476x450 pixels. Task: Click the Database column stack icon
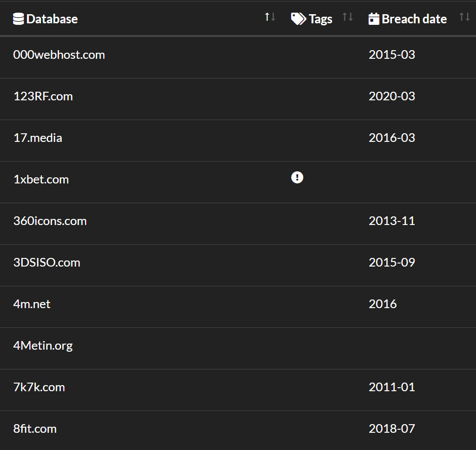coord(18,19)
